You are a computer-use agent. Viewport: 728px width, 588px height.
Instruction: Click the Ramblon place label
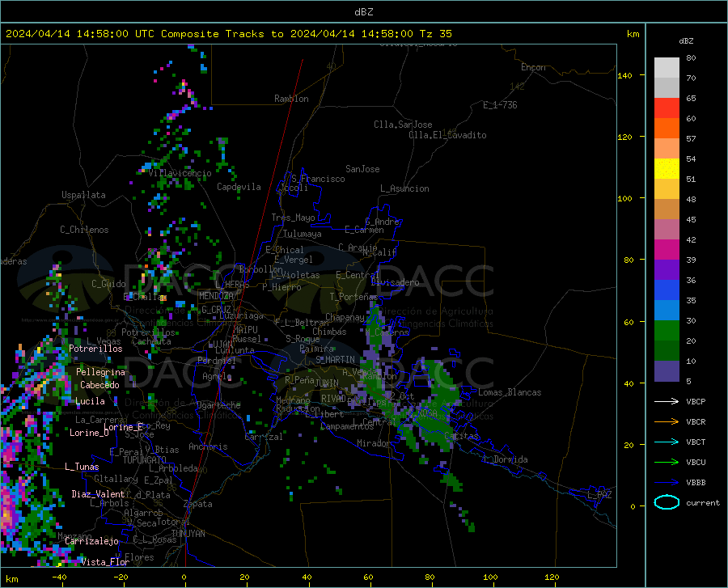[291, 99]
